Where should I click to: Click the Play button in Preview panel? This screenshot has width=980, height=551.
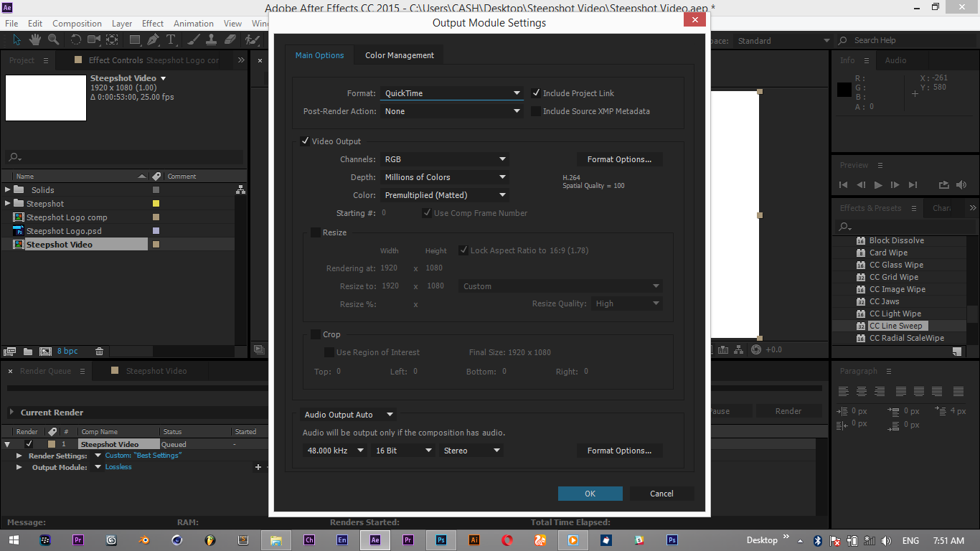point(878,185)
